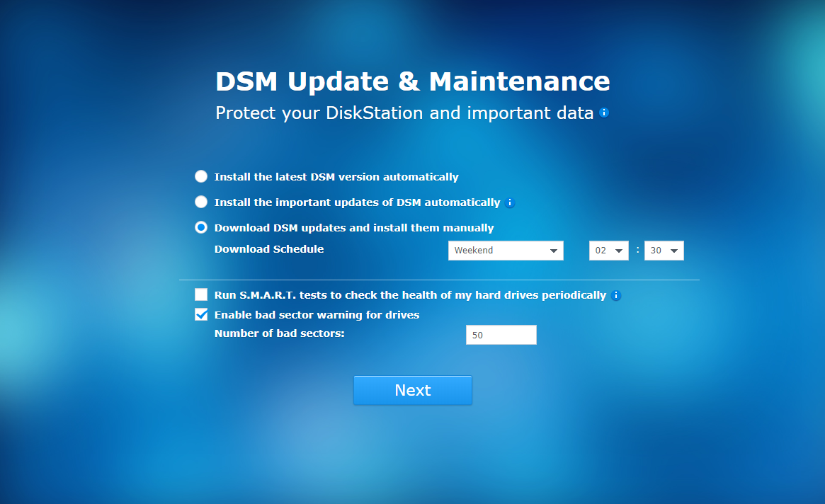Enable periodic S.M.A.R.T. tests checkbox

click(201, 294)
